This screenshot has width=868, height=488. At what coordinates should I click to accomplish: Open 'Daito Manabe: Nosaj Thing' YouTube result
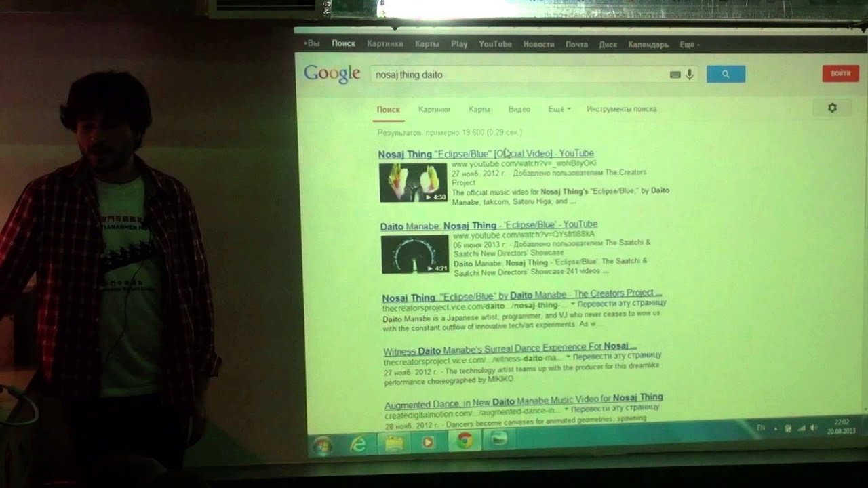(x=489, y=224)
